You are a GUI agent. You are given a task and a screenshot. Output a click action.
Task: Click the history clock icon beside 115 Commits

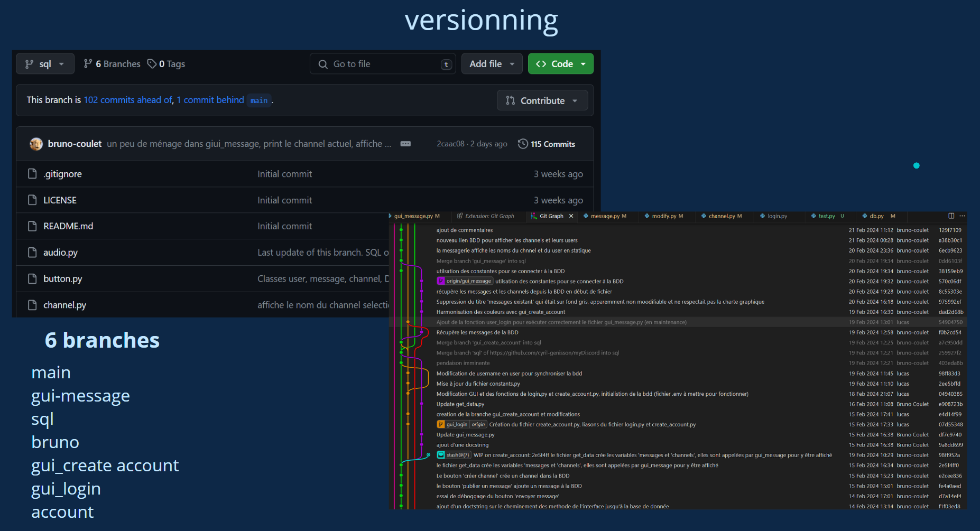(x=523, y=144)
